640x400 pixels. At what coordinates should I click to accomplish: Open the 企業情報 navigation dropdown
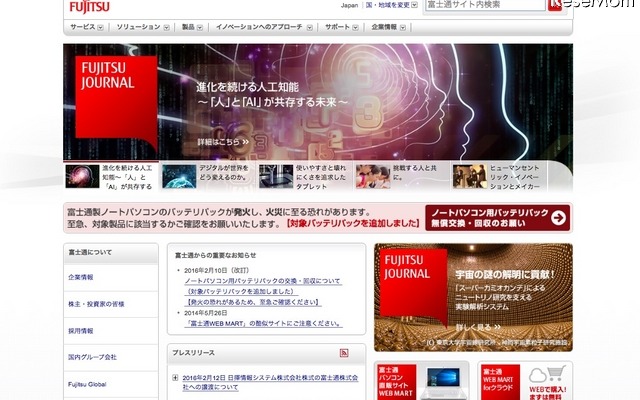388,27
